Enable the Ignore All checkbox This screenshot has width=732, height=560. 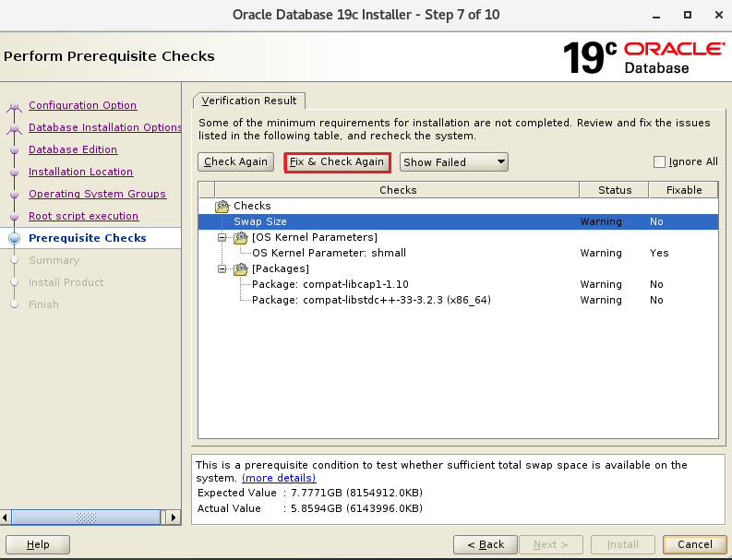[x=659, y=162]
